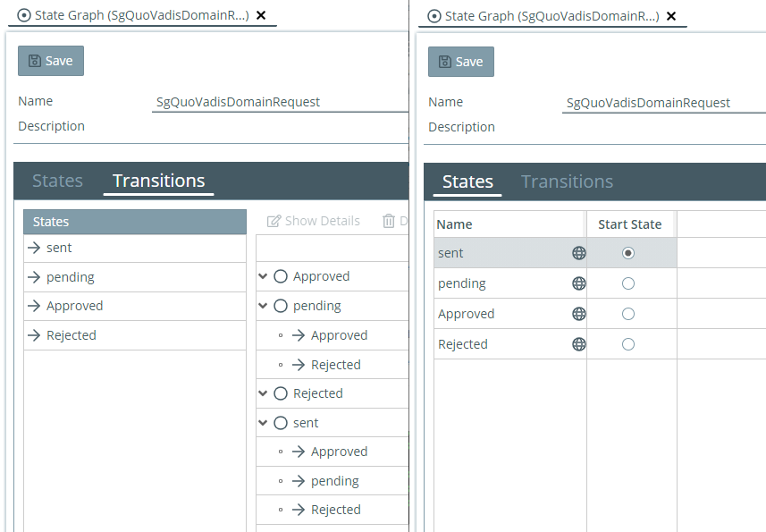Screen dimensions: 766x532
Task: Set pending as the start state
Action: coord(628,283)
